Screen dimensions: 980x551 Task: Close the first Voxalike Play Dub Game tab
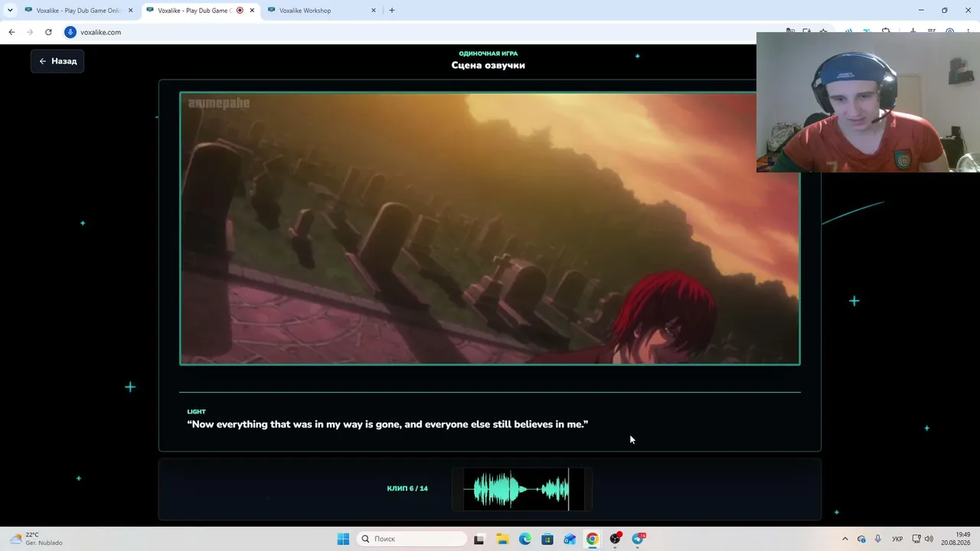point(130,11)
